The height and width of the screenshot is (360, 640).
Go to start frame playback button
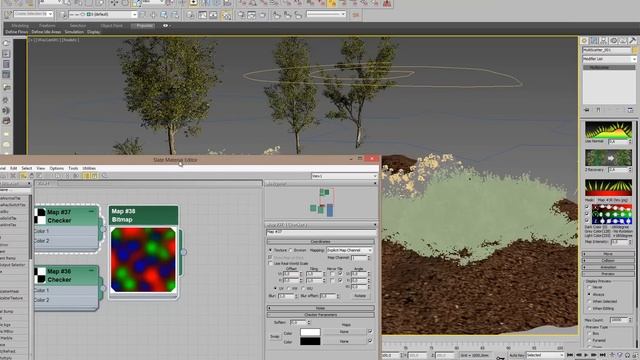570,355
